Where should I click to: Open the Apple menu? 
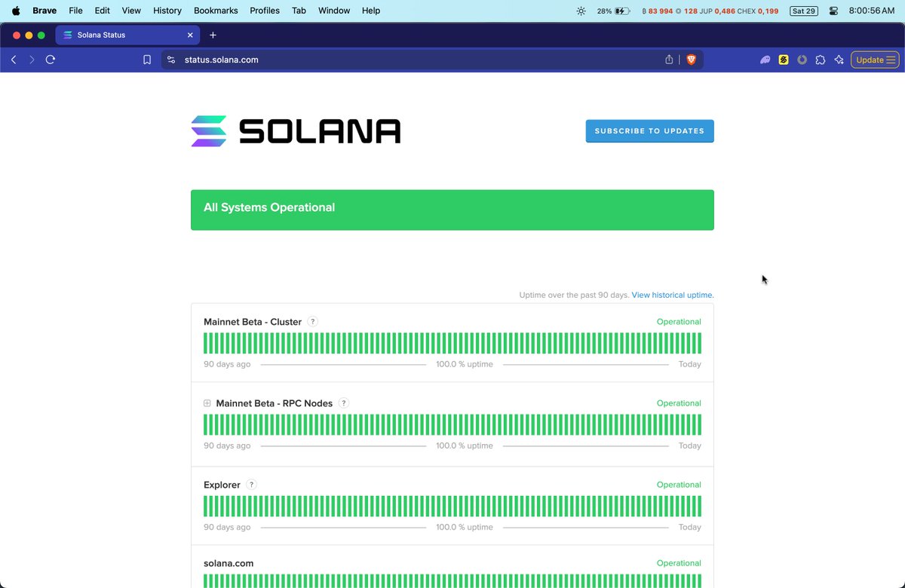coord(16,11)
